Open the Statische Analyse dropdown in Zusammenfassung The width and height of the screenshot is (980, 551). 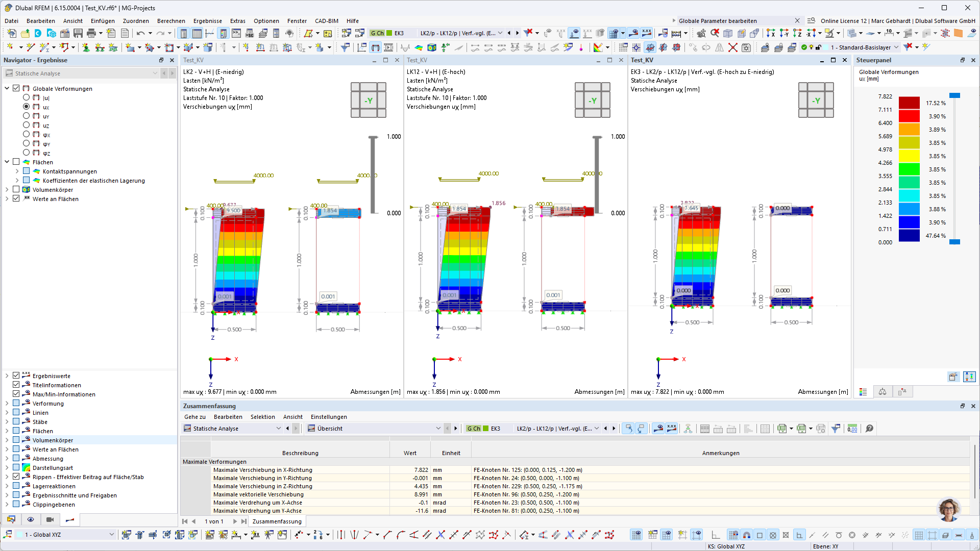point(233,429)
